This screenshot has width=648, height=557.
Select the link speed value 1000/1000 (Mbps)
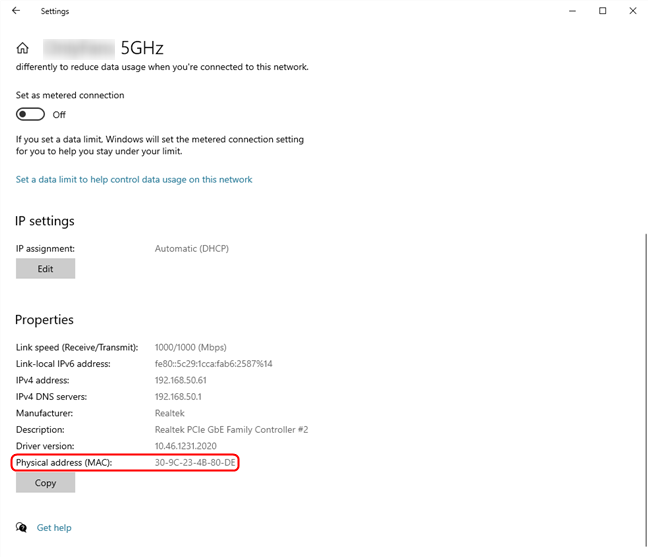[191, 347]
